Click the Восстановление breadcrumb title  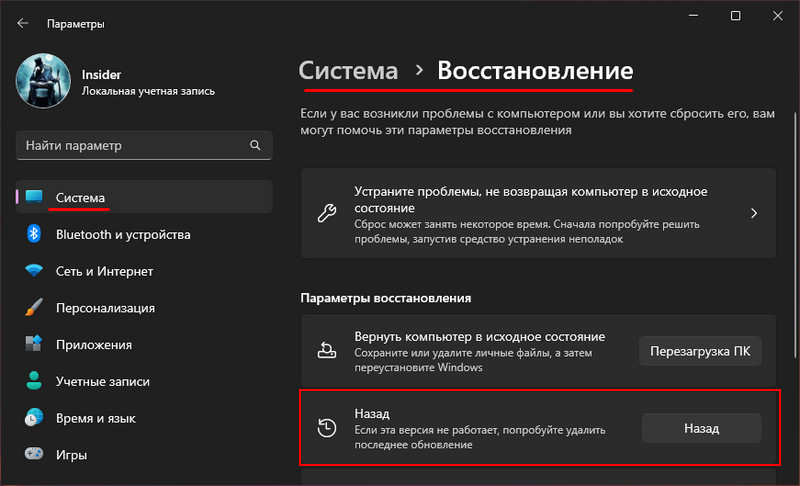pos(535,70)
